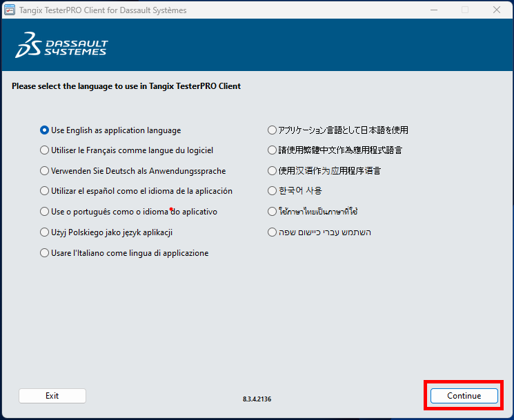
Task: Click the version number 8.3.4.2136 text
Action: pos(257,399)
